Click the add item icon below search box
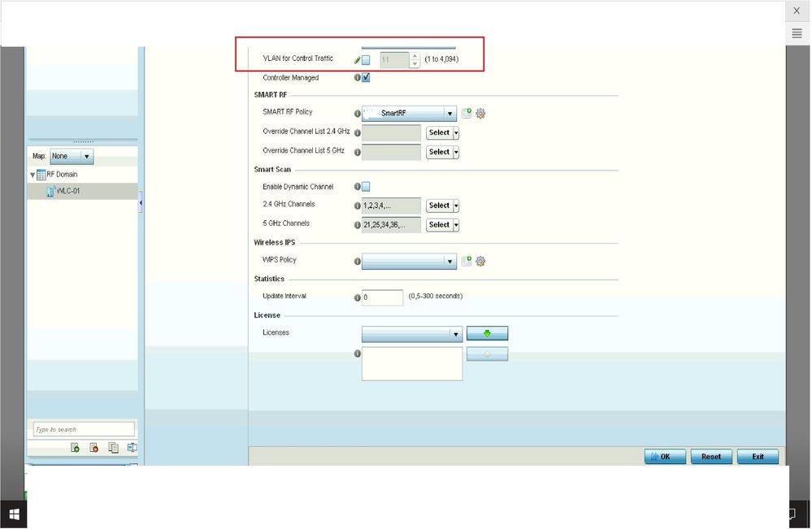The width and height of the screenshot is (812, 529). [75, 448]
